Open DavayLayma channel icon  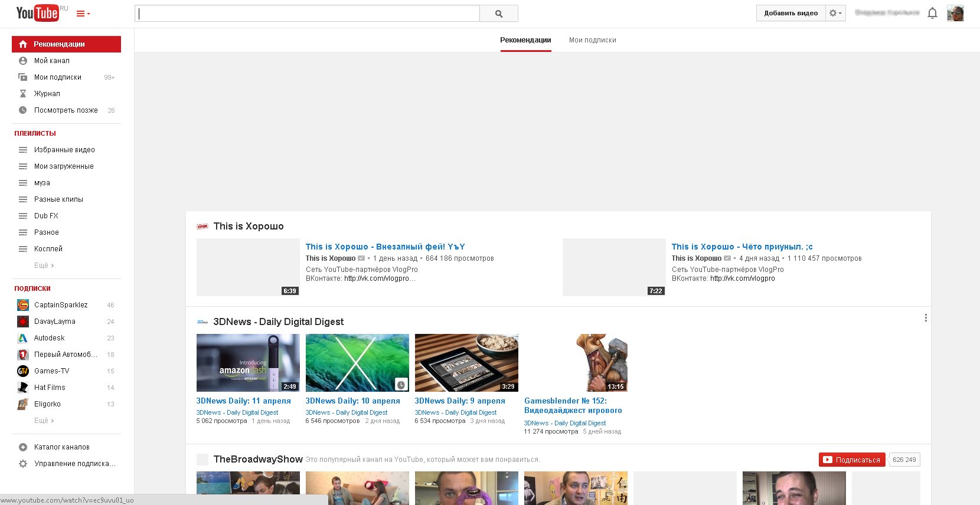23,322
